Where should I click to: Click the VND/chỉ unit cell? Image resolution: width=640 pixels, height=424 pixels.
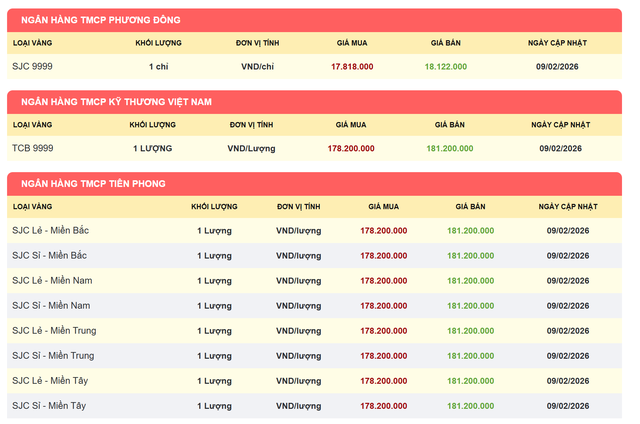point(257,66)
